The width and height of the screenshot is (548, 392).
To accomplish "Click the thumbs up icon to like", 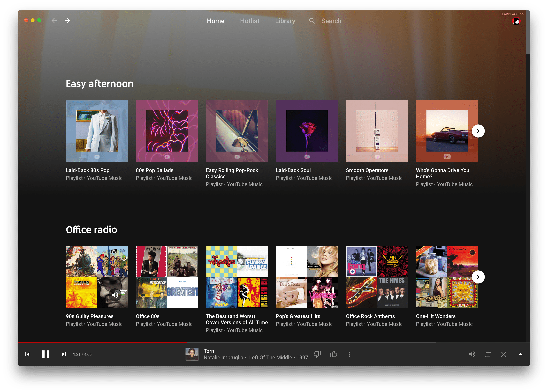I will pos(335,354).
